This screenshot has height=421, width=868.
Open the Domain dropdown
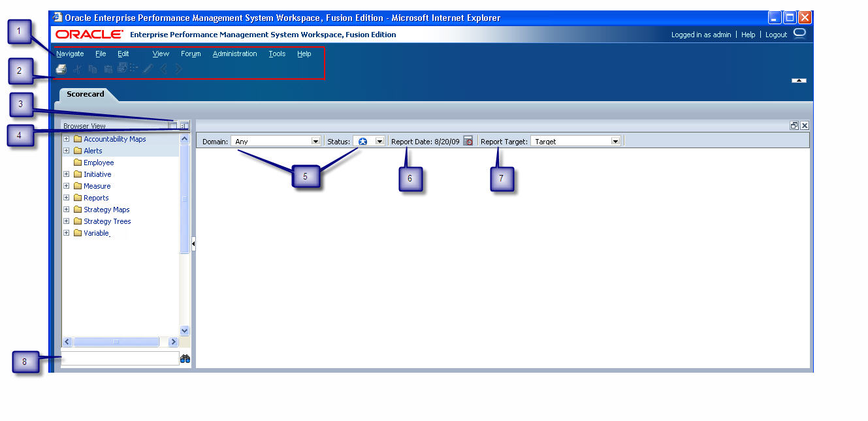315,141
